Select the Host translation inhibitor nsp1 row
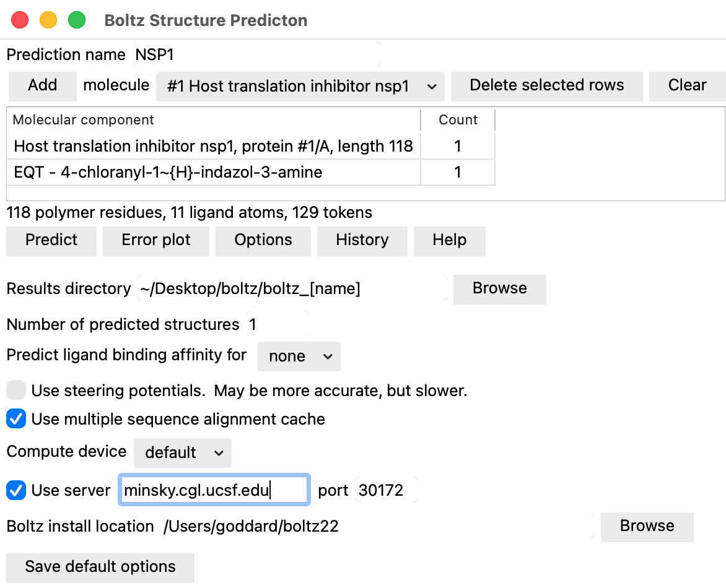The image size is (726, 588). tap(213, 147)
